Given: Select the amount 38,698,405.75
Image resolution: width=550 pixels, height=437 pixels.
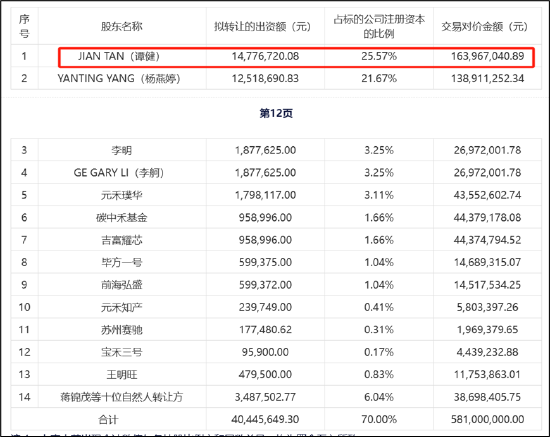Looking at the screenshot, I should coord(487,397).
